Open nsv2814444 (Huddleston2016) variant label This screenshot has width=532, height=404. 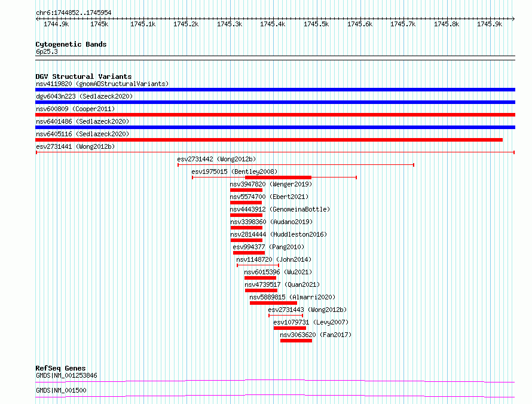tap(279, 234)
